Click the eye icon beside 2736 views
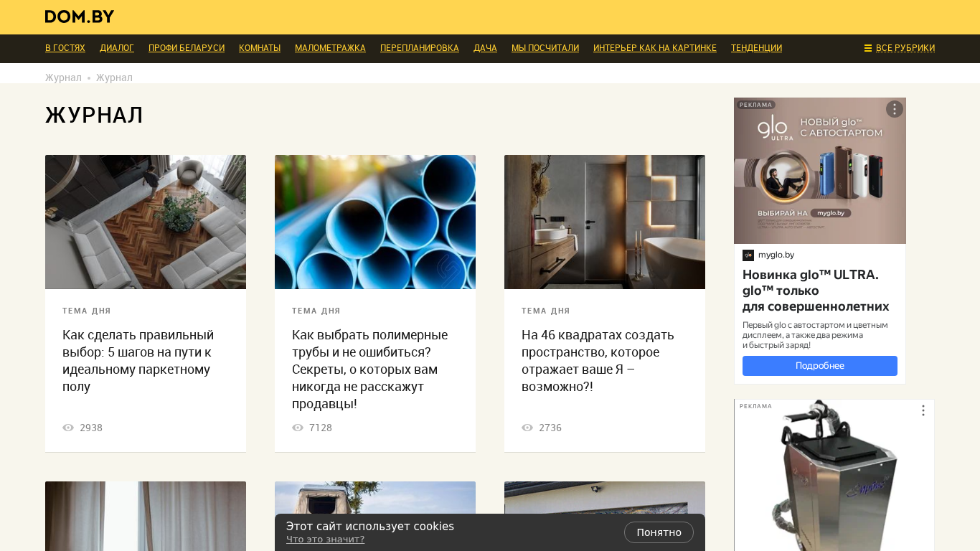Image resolution: width=980 pixels, height=551 pixels. pos(527,428)
